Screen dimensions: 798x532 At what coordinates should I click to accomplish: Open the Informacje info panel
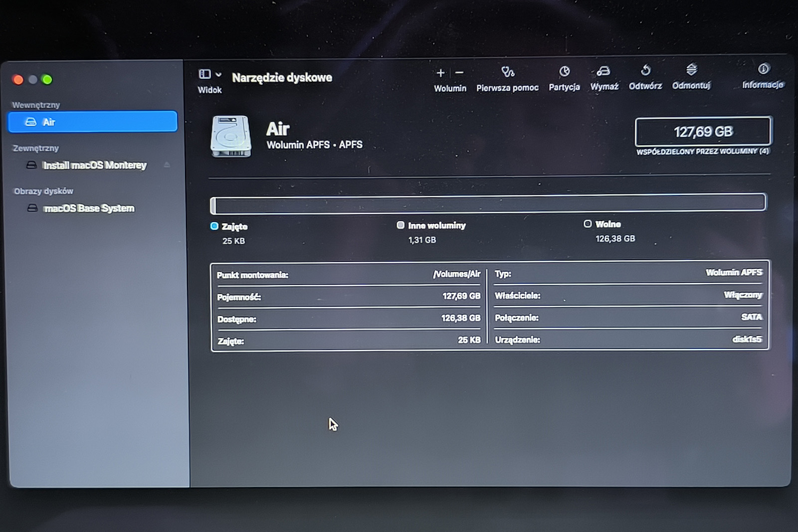click(x=763, y=69)
